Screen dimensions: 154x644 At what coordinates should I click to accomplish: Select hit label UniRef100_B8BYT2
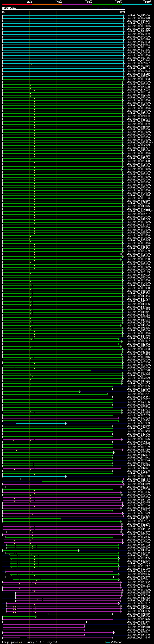tap(138, 587)
